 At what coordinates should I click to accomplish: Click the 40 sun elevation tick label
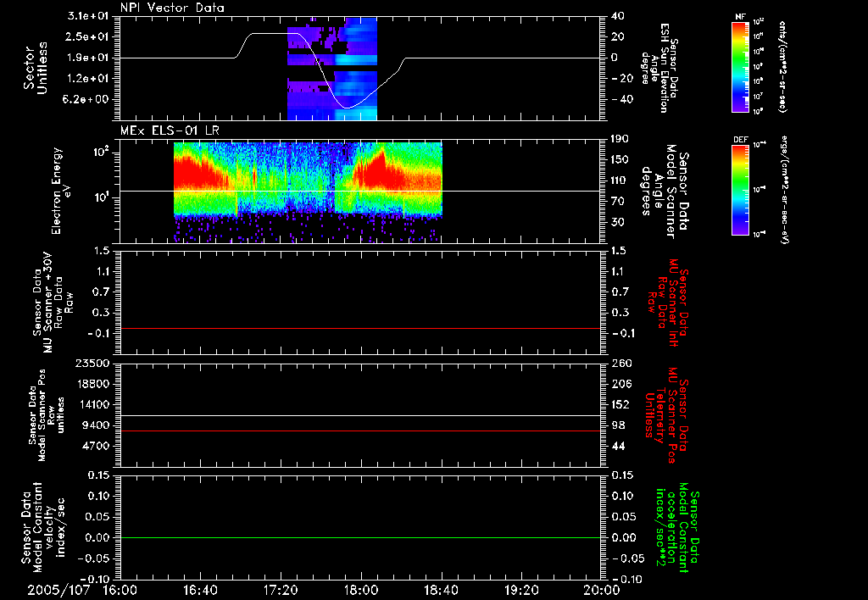point(618,16)
